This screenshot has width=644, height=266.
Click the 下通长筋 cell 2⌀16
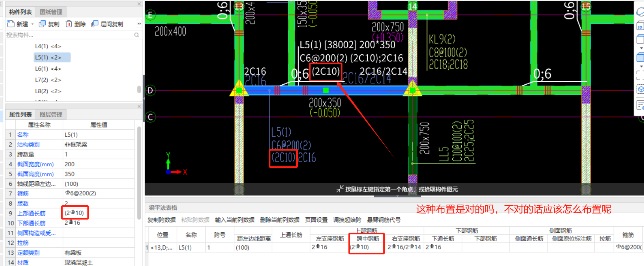coord(443,247)
